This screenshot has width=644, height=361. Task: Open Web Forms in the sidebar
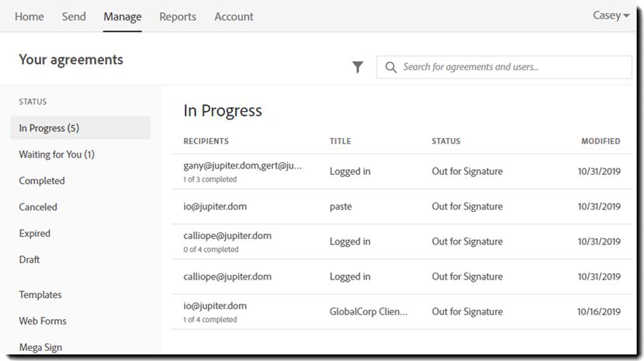point(43,321)
